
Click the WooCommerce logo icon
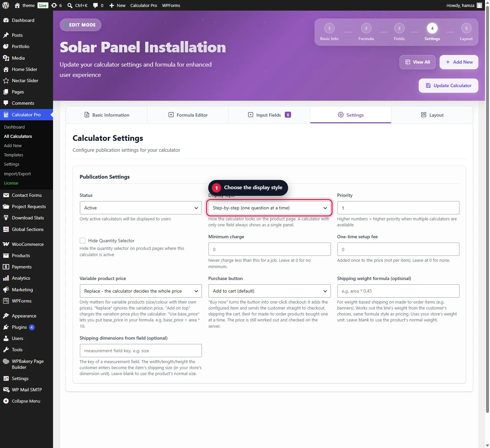(x=6, y=244)
